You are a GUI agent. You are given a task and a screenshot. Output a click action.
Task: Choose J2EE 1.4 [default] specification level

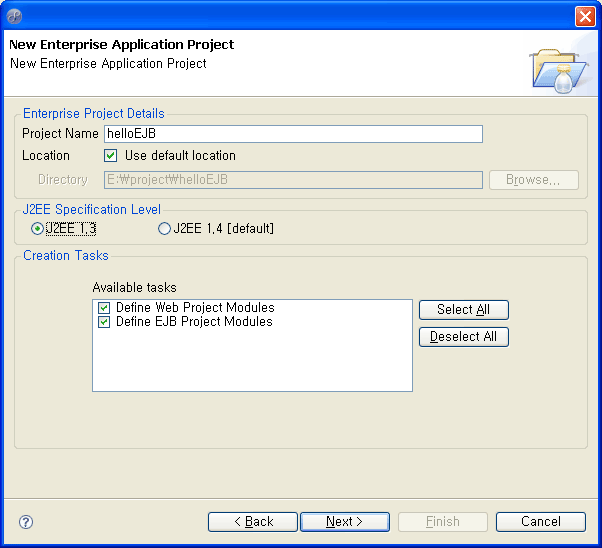pyautogui.click(x=164, y=229)
